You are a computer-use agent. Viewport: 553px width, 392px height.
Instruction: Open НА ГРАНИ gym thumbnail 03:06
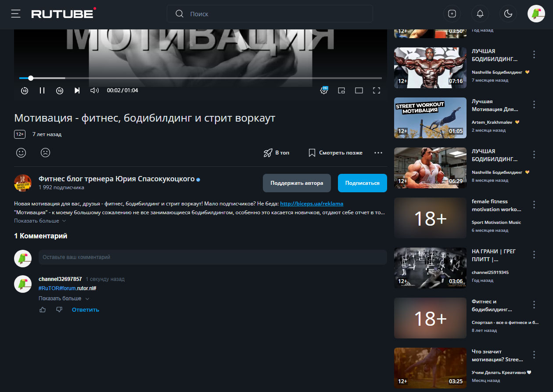point(430,268)
